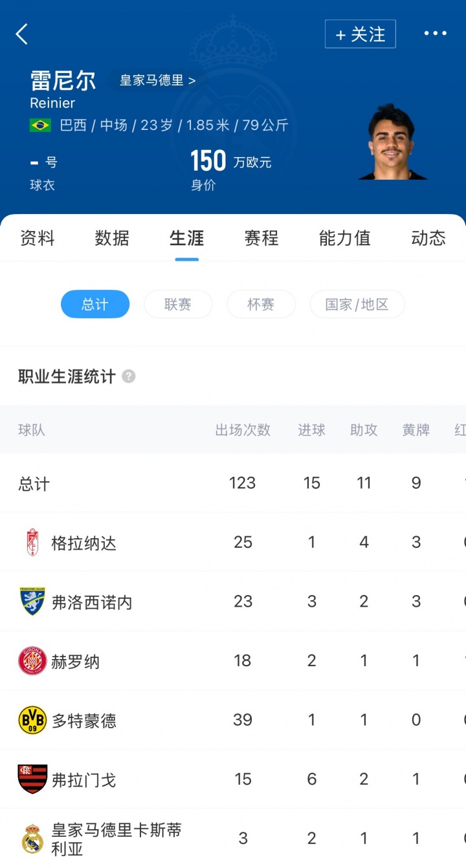
Task: Tap the Frosinone club crest
Action: [32, 602]
